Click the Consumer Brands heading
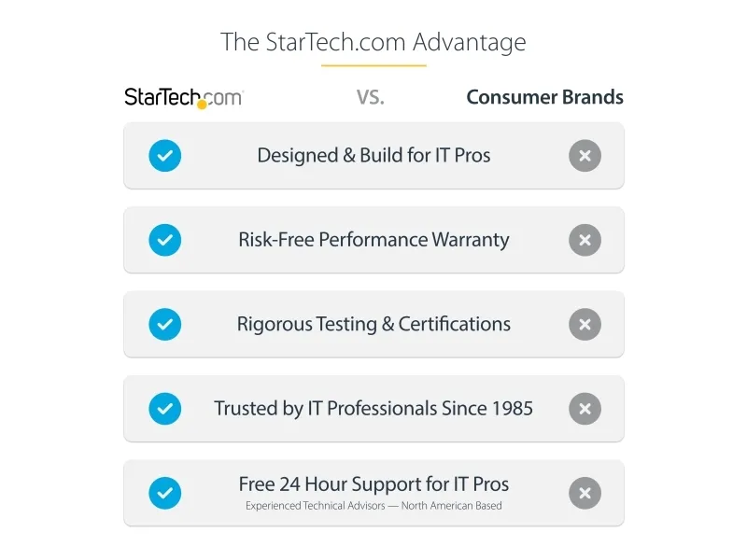The image size is (747, 560). 544,97
